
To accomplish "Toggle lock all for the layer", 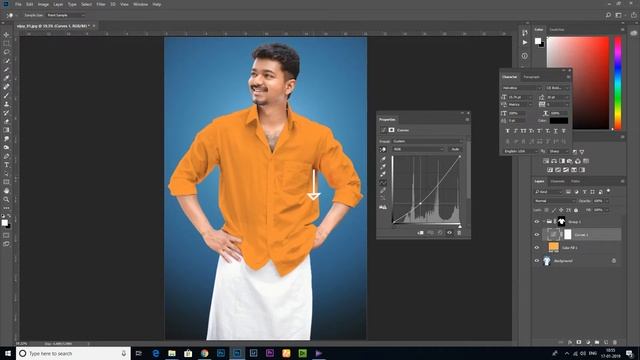I will click(576, 210).
